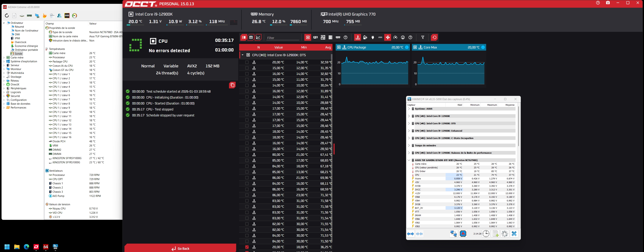Open AIDA64 OSD panel toolbar icon

coord(67,16)
